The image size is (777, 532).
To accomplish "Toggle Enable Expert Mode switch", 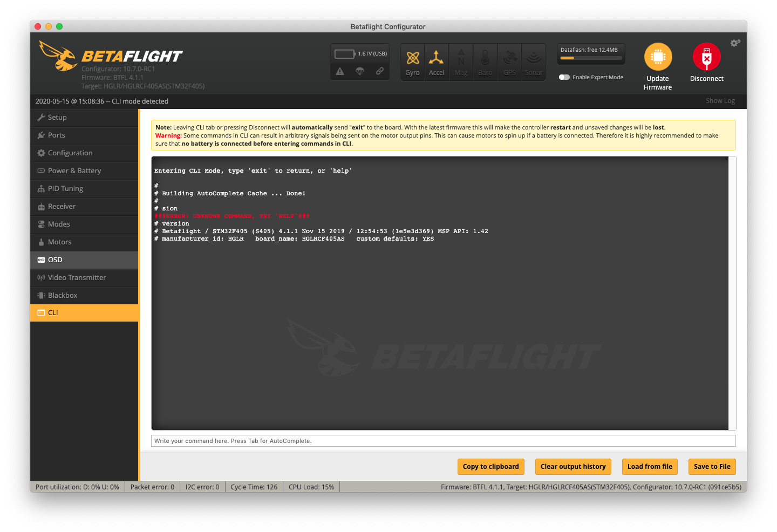I will tap(564, 77).
